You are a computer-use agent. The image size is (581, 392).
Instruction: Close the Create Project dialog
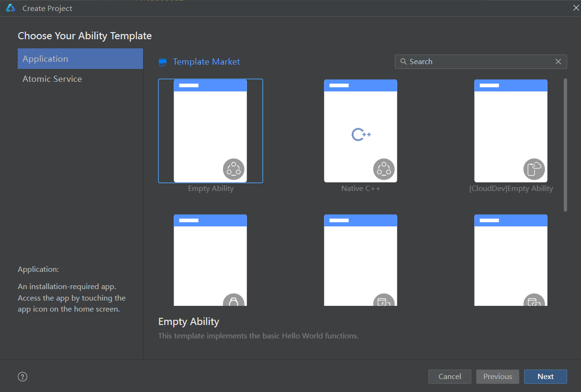point(576,8)
